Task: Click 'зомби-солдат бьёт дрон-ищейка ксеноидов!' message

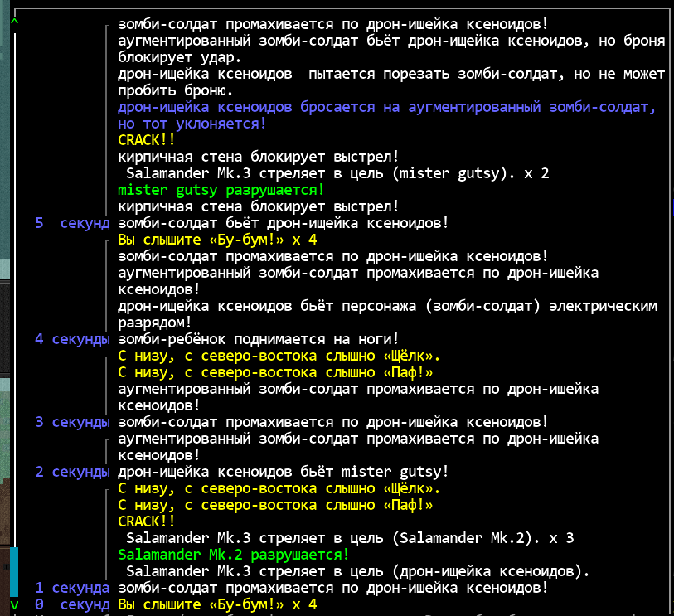Action: tap(284, 223)
